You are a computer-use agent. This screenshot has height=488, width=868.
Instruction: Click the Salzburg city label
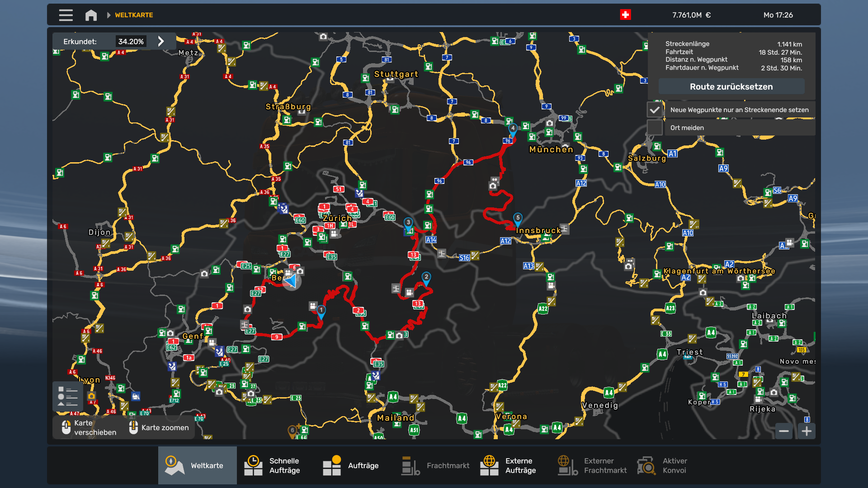(647, 159)
